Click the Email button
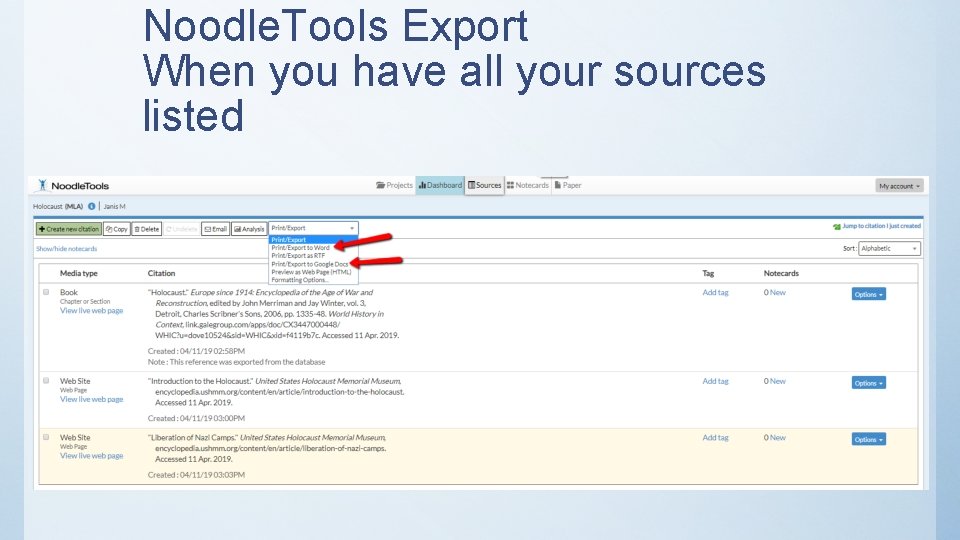The height and width of the screenshot is (540, 960). coord(216,229)
